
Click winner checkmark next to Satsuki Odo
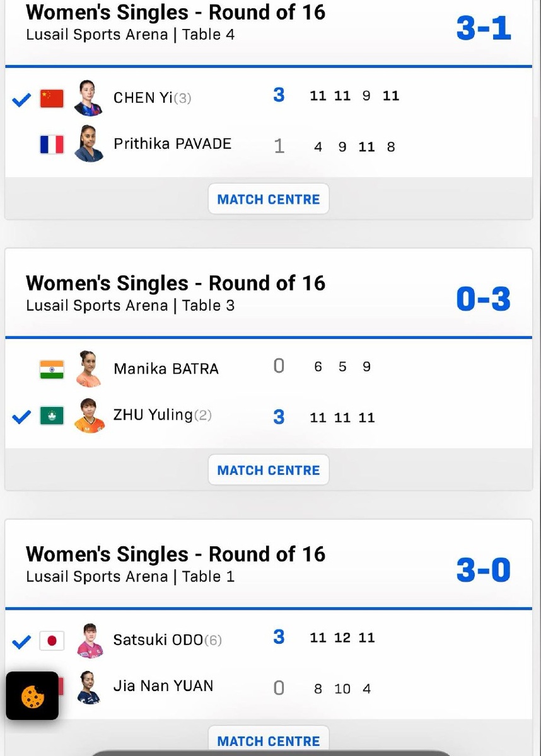click(x=22, y=641)
